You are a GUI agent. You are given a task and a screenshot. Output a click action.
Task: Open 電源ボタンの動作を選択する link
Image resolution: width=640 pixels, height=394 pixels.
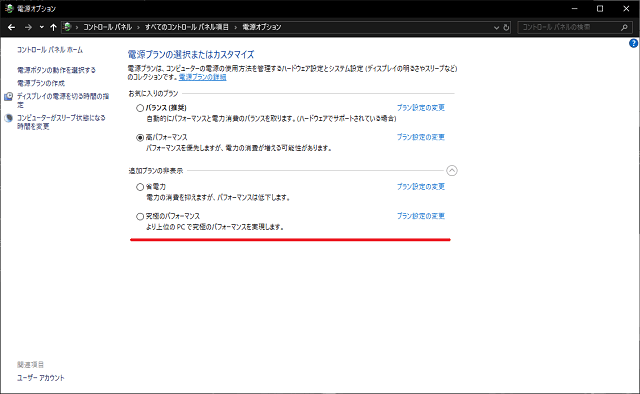56,70
